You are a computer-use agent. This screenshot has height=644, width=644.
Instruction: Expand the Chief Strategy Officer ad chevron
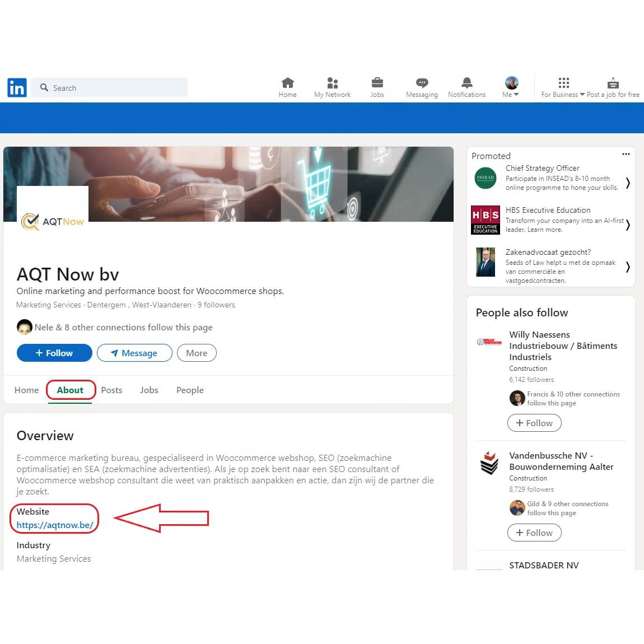628,183
